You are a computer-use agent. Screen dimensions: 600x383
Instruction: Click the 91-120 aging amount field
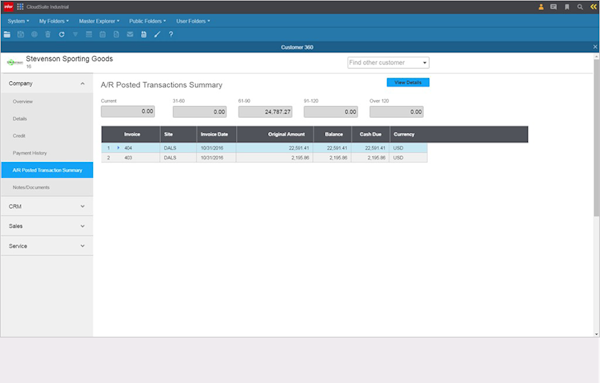(x=331, y=112)
